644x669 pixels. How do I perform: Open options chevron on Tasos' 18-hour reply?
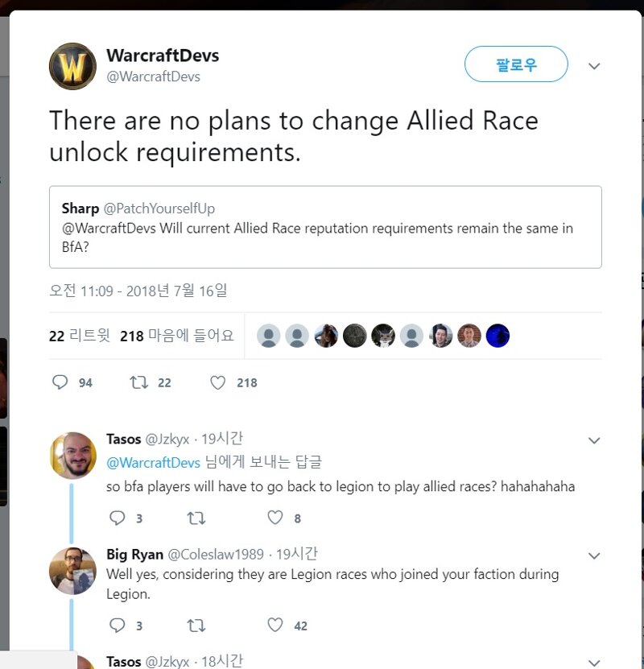coord(594,663)
